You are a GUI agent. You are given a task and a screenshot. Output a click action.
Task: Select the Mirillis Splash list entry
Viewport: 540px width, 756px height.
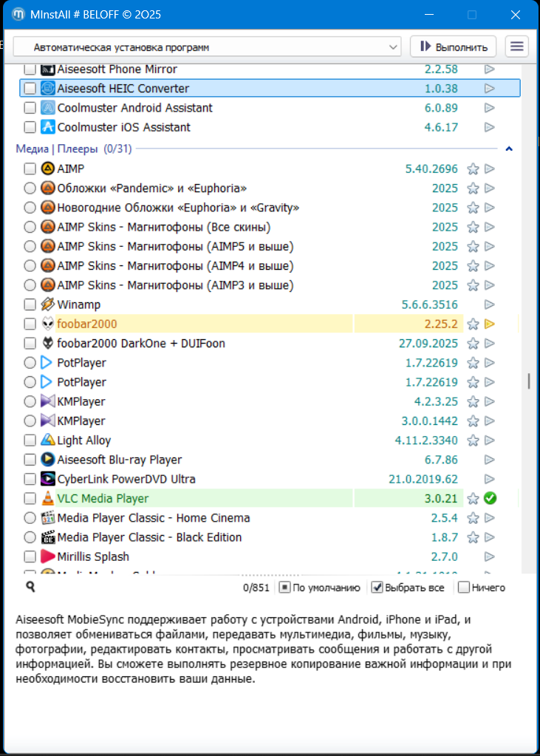(93, 556)
